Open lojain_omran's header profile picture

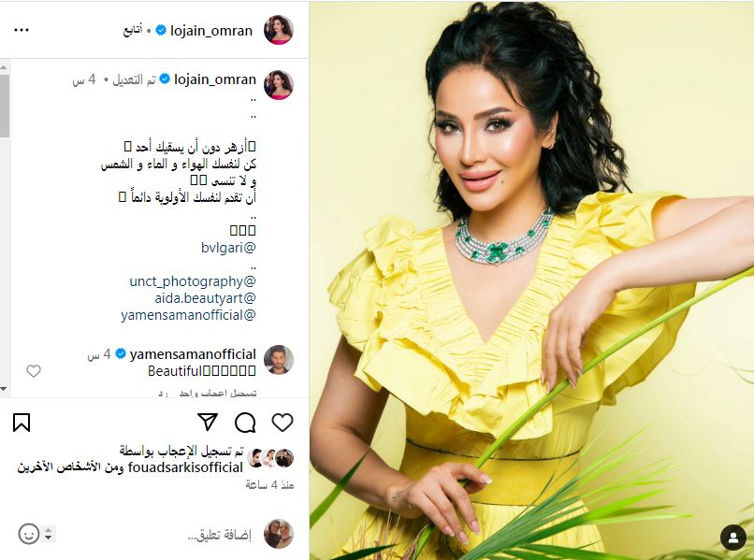[x=279, y=30]
